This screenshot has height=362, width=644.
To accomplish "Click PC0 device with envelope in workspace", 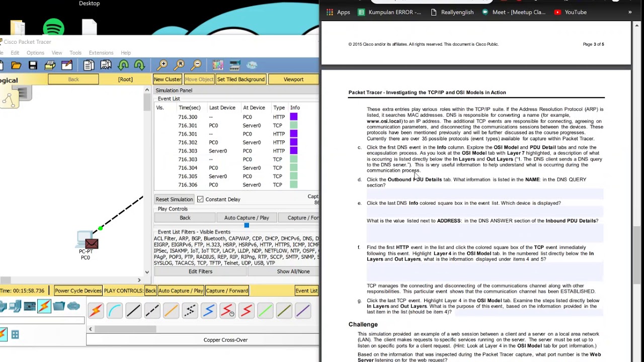I will point(87,240).
